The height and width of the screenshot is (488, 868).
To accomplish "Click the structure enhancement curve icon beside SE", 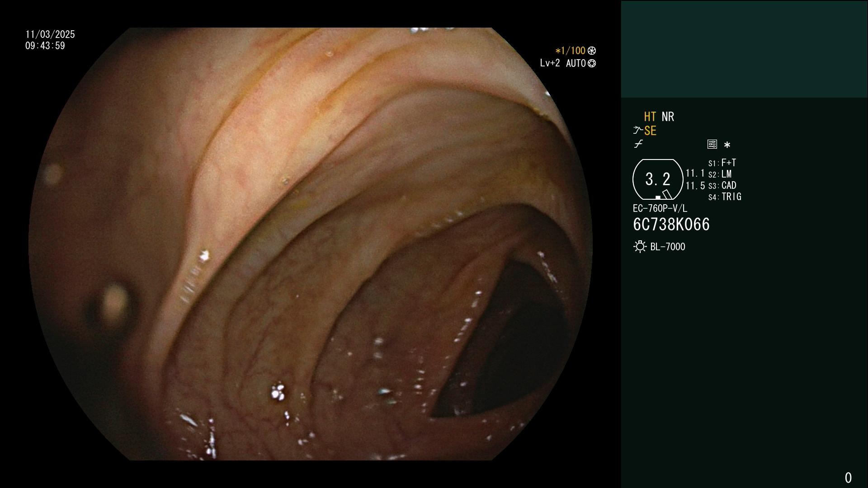I will click(638, 131).
